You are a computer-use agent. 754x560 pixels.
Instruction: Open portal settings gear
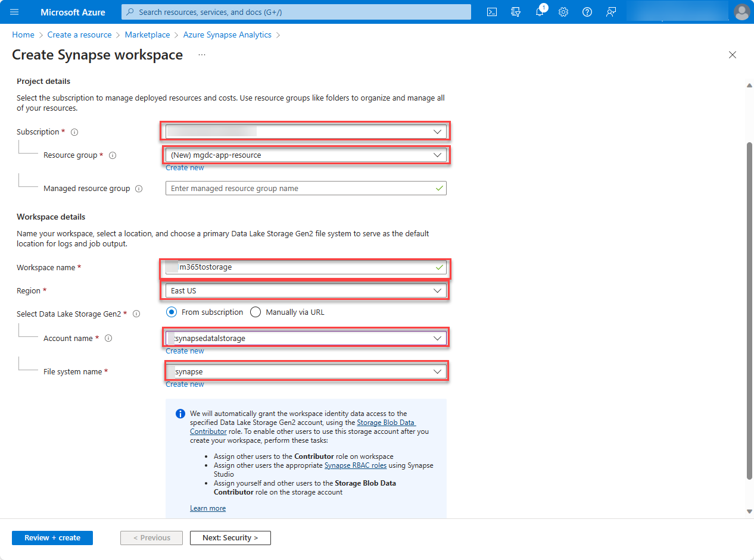pos(563,12)
